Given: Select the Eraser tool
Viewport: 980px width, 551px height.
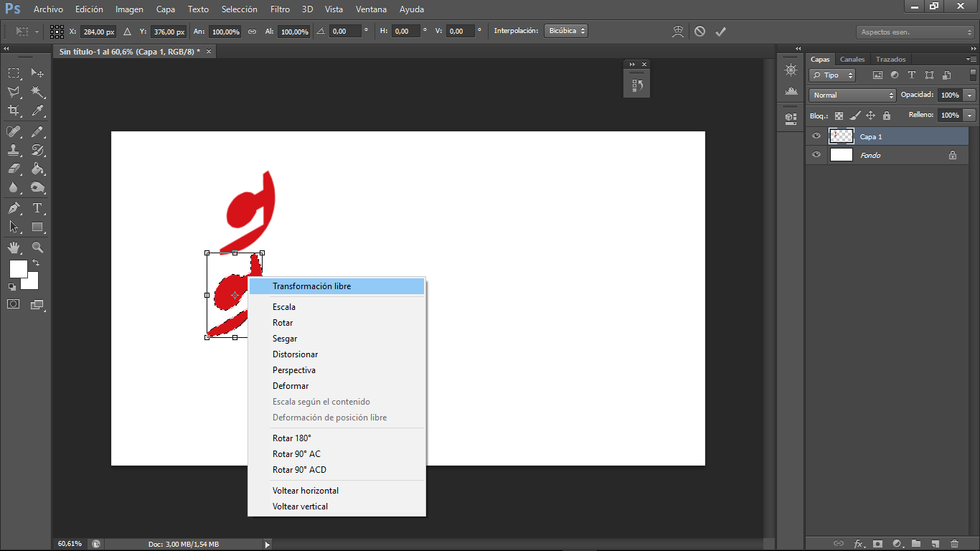Looking at the screenshot, I should [x=14, y=169].
